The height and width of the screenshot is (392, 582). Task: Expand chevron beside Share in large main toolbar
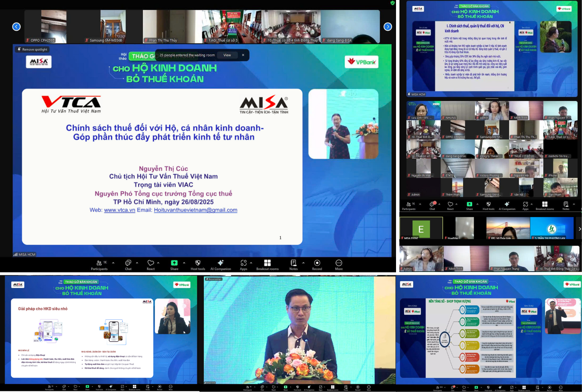click(x=184, y=263)
